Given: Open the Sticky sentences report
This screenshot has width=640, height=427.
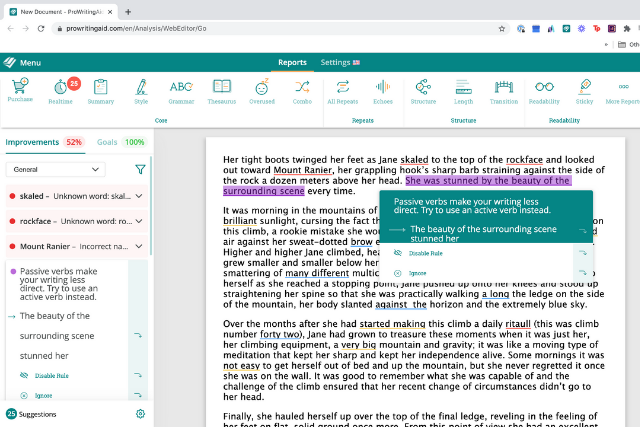Looking at the screenshot, I should coord(585,91).
